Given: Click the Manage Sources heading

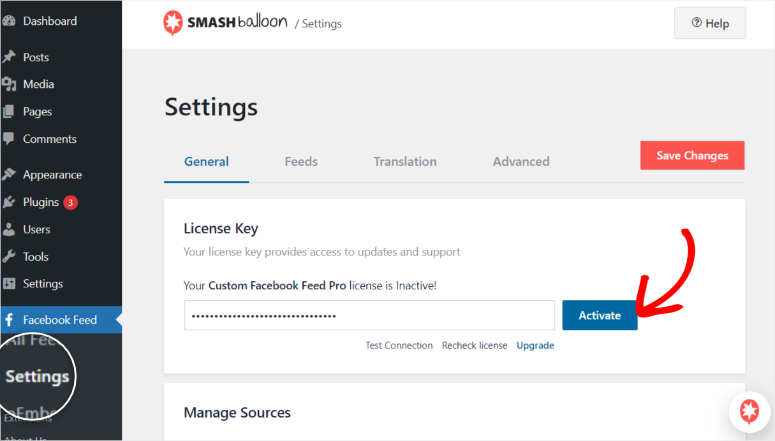Looking at the screenshot, I should point(237,412).
